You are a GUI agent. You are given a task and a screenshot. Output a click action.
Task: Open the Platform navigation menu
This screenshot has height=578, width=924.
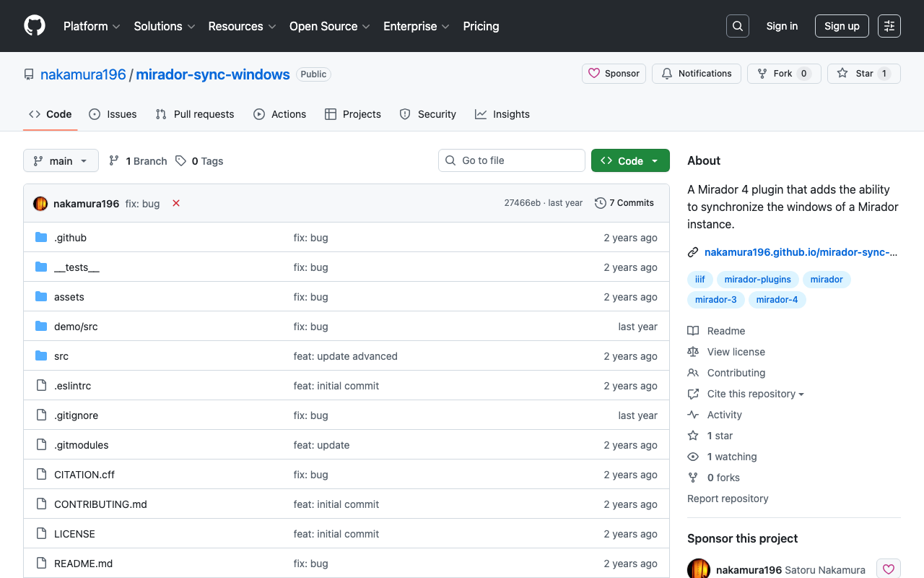coord(92,26)
